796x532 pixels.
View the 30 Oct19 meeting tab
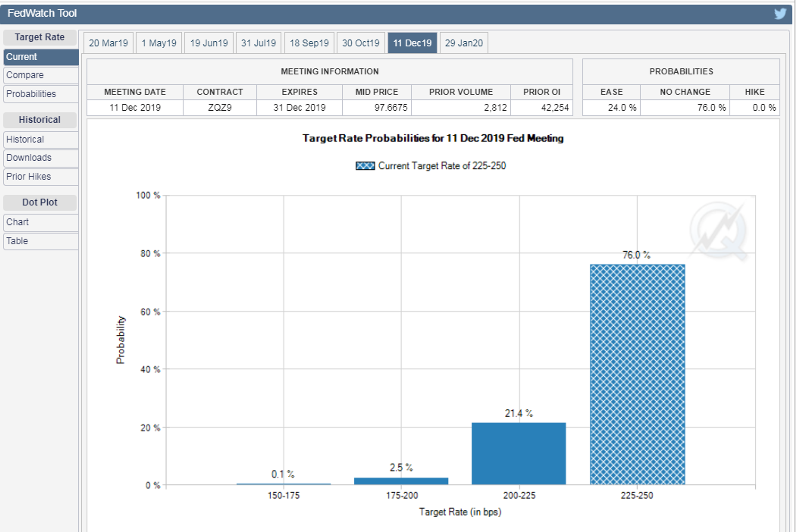coord(361,43)
